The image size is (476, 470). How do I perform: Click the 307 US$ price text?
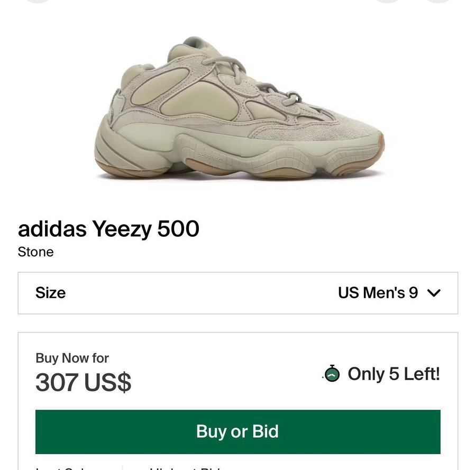pos(83,383)
